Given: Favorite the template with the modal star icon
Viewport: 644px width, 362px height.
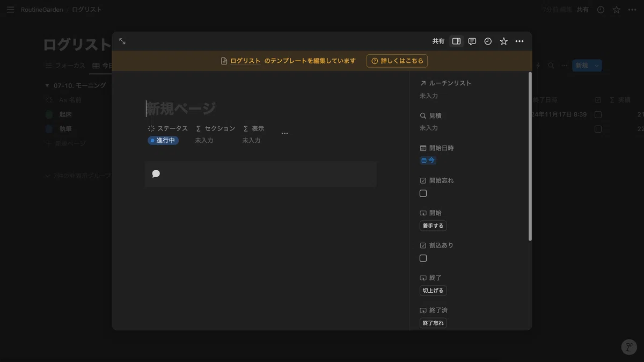Looking at the screenshot, I should tap(503, 41).
